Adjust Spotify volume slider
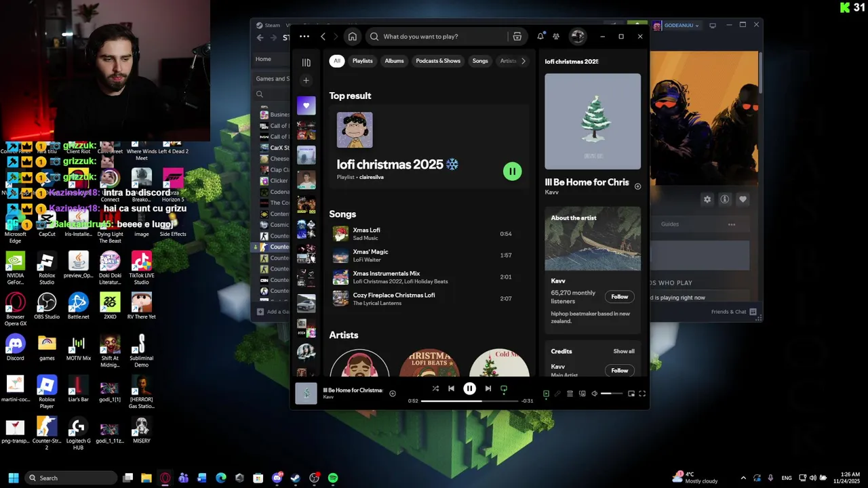Screen dimensions: 868x488 611,394
